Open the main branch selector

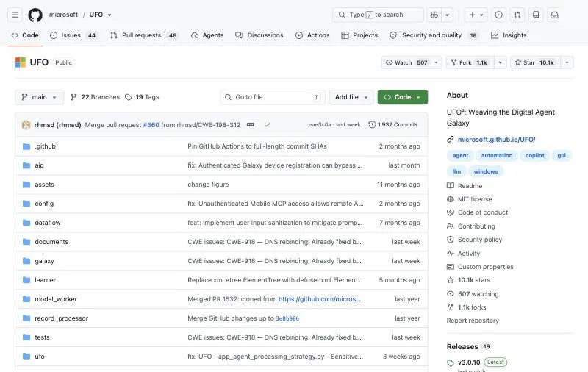click(x=39, y=97)
